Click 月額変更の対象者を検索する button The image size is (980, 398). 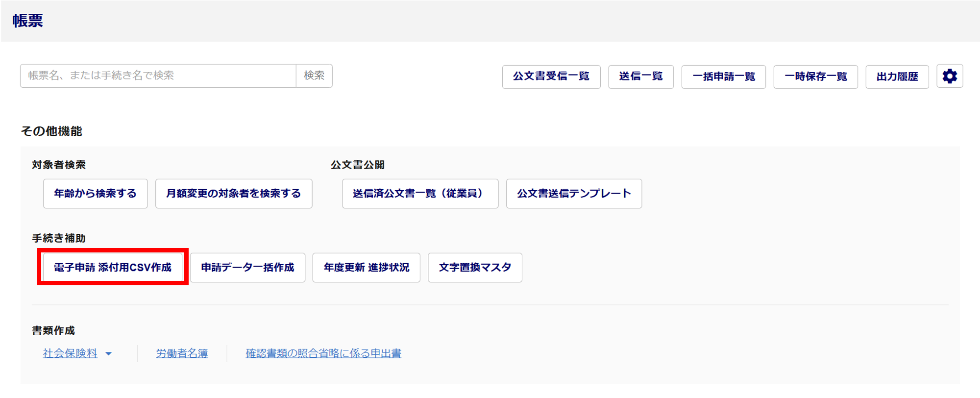coord(233,194)
